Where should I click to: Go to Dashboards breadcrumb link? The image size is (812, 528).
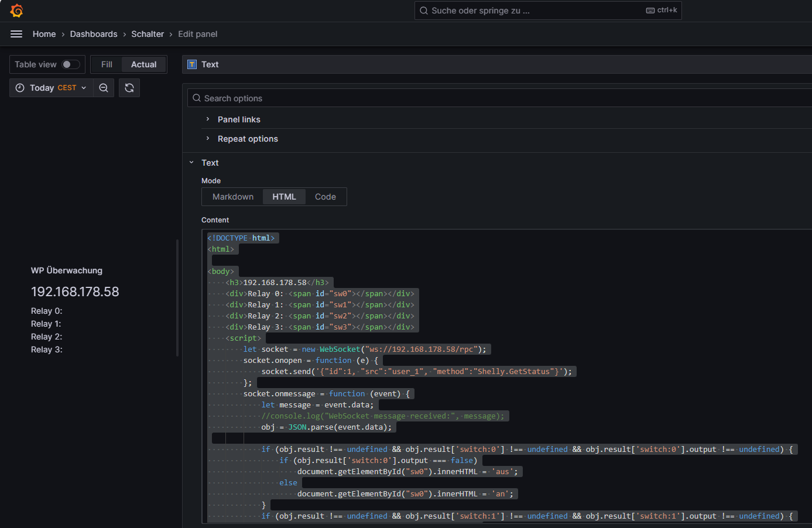(94, 34)
